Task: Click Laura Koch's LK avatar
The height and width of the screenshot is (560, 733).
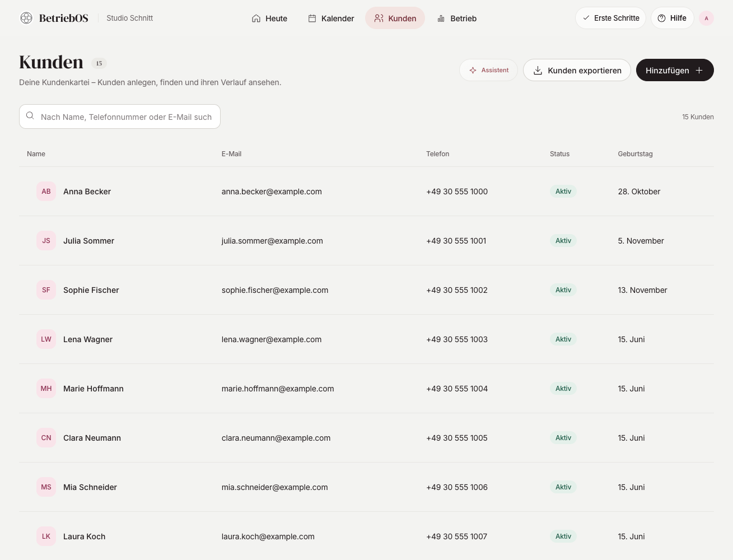Action: [x=46, y=536]
